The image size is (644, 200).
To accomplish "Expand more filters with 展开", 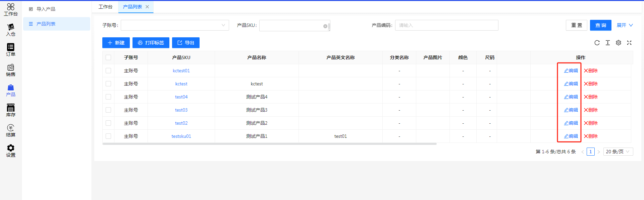I will [625, 25].
